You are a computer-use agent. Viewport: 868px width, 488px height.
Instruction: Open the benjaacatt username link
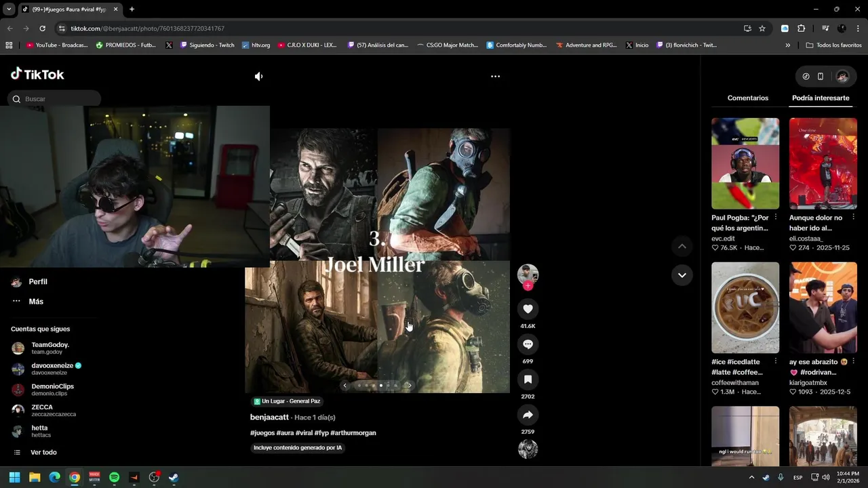point(269,418)
